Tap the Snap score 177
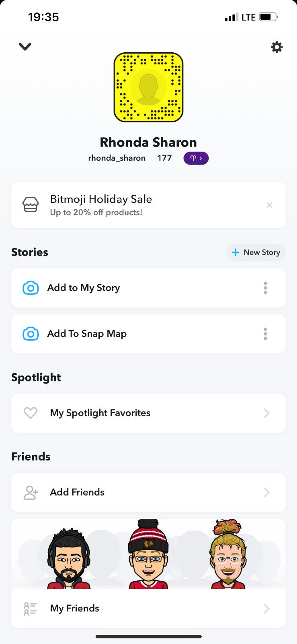Image resolution: width=297 pixels, height=644 pixels. [x=164, y=158]
